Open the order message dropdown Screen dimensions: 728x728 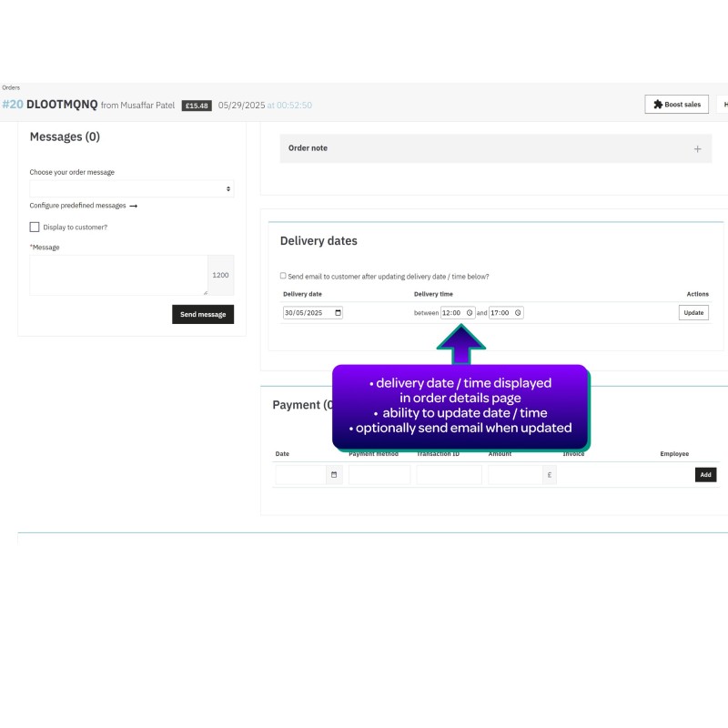131,189
